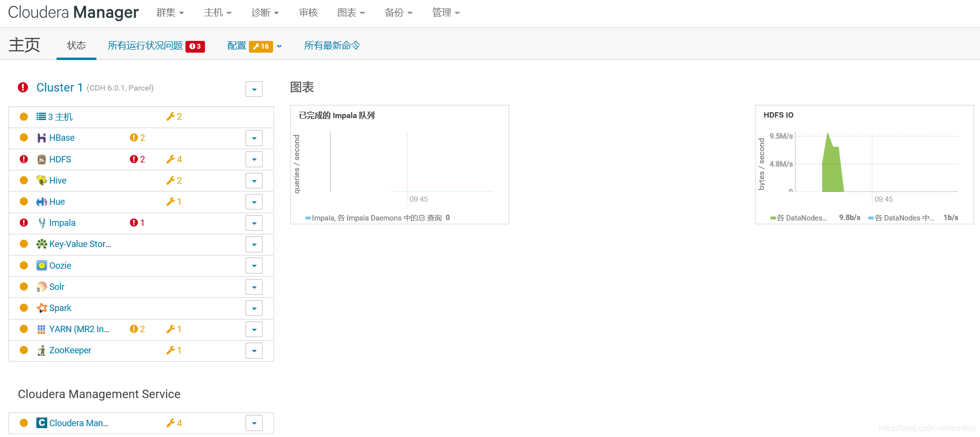This screenshot has width=980, height=437.
Task: Open Cloudera Management Service actions dropdown
Action: click(254, 423)
